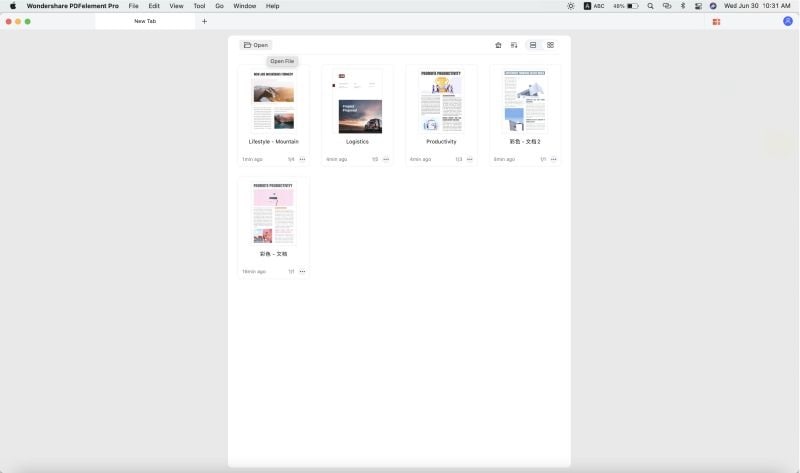Click the Spotlight search icon
The height and width of the screenshot is (473, 800).
click(x=651, y=6)
